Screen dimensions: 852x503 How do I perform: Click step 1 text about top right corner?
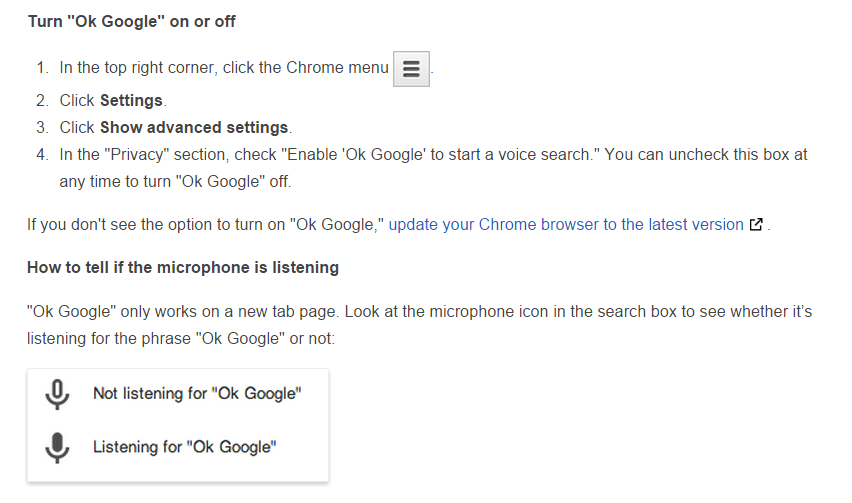224,67
